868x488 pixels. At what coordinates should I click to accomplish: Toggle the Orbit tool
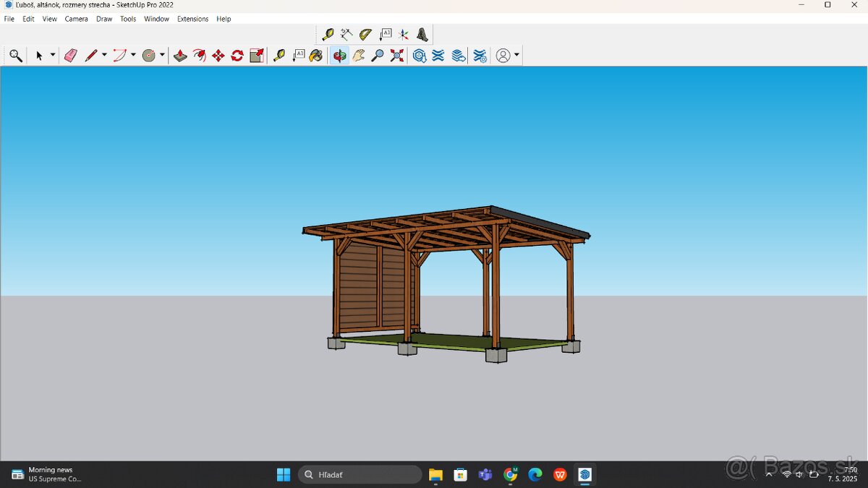click(x=340, y=56)
